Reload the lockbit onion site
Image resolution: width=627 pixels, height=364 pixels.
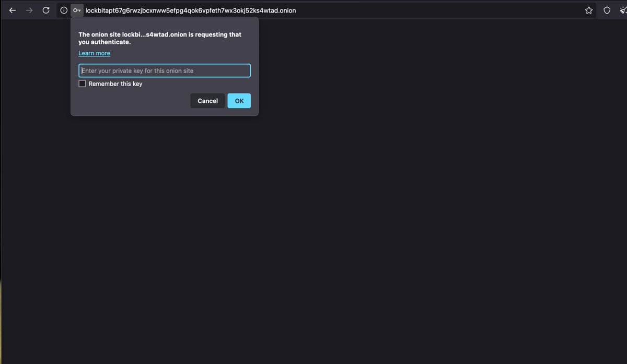(45, 10)
